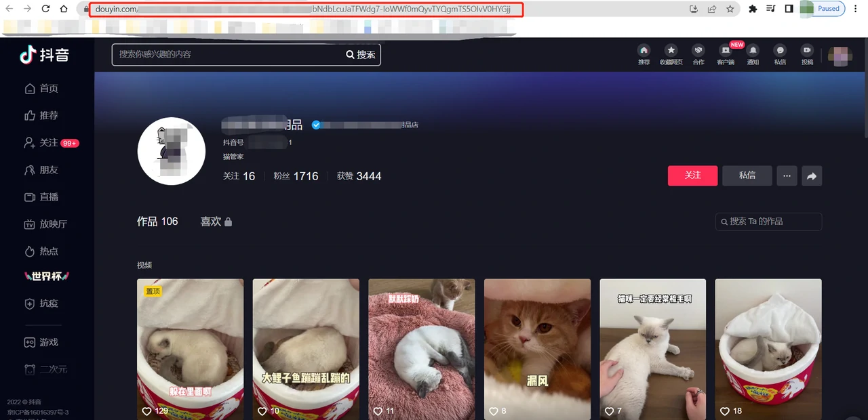868x420 pixels.
Task: Click the share arrow icon on profile
Action: [x=812, y=176]
